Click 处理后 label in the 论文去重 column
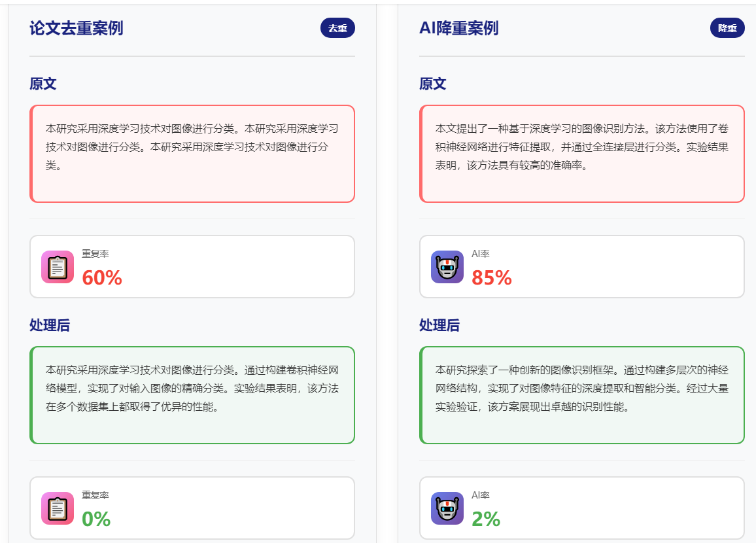The image size is (756, 543). tap(50, 325)
